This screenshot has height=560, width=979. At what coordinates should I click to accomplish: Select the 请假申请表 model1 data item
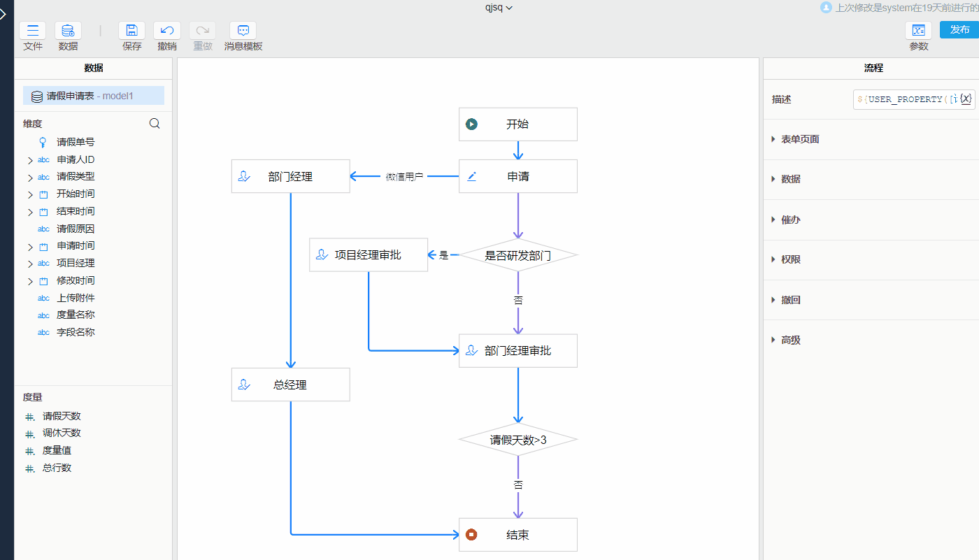[94, 96]
